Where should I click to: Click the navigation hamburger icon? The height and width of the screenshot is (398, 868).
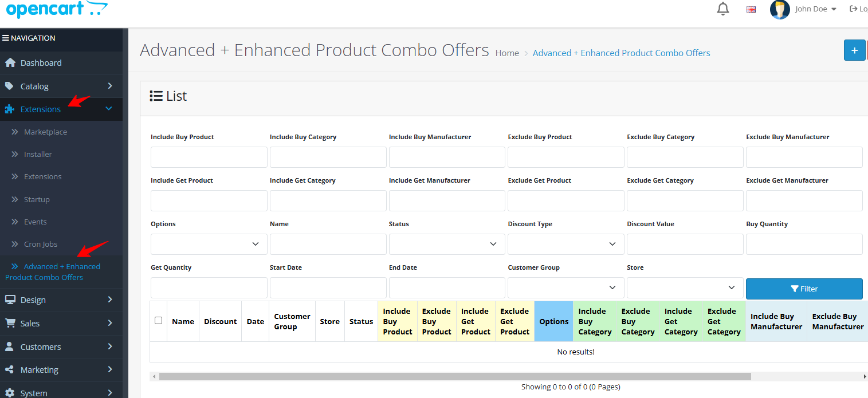(x=5, y=38)
